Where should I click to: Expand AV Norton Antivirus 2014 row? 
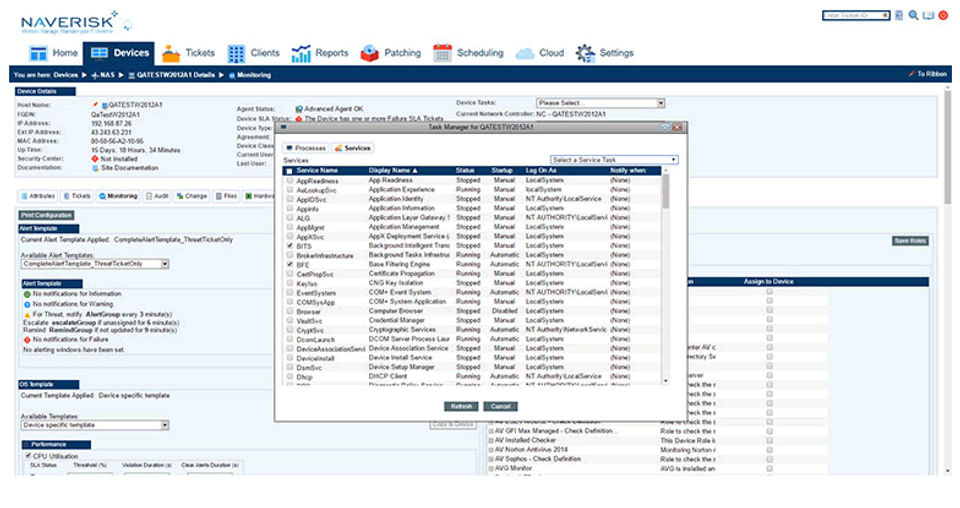click(491, 450)
